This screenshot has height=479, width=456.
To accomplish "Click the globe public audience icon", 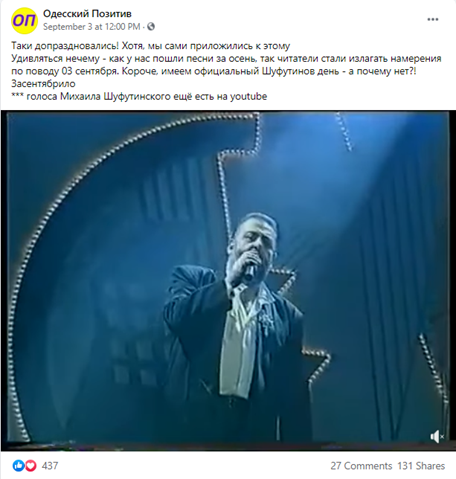I will [151, 26].
